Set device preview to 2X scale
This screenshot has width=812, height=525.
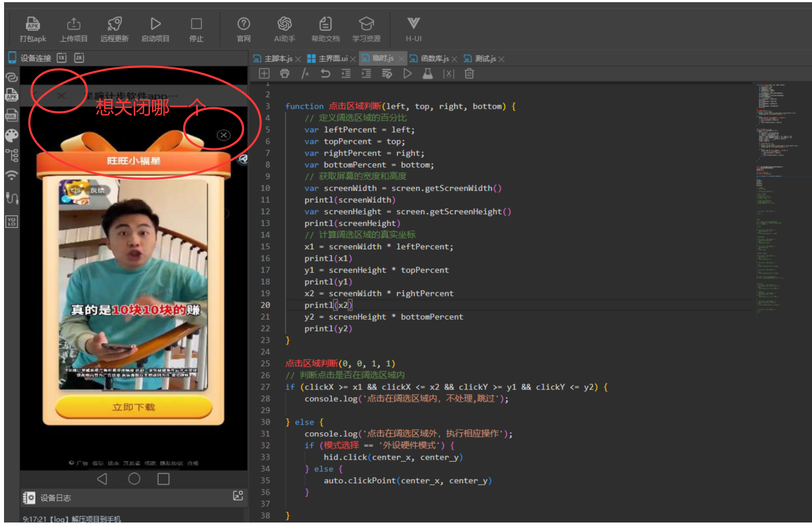79,57
